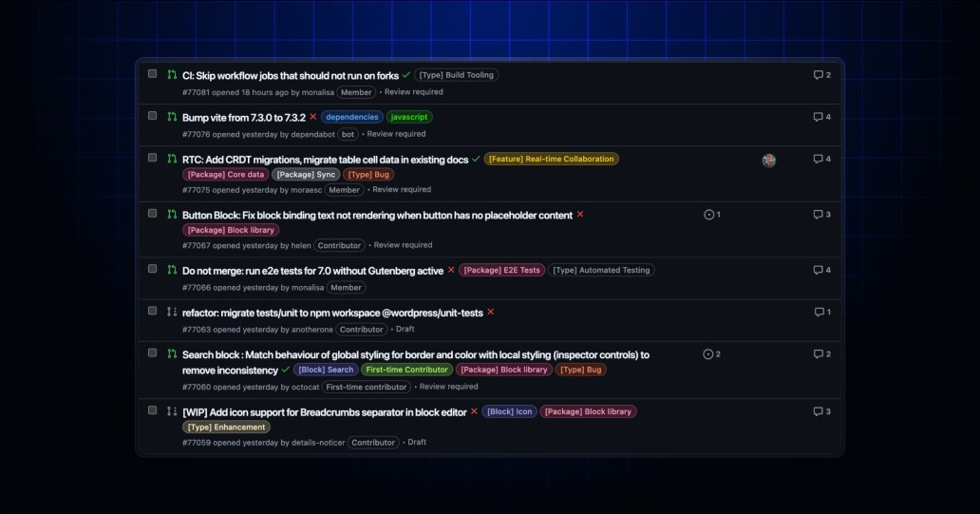Filter by dependencies label
Viewport: 980px width, 514px height.
coord(352,117)
